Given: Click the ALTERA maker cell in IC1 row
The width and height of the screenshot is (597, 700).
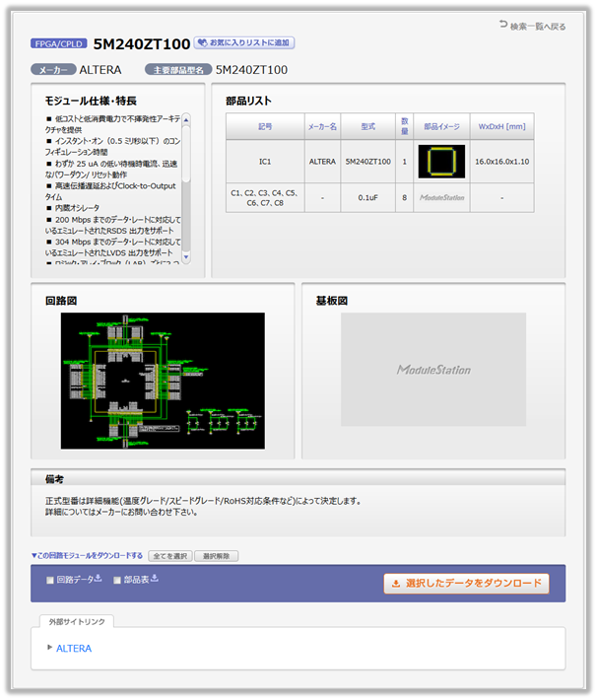Looking at the screenshot, I should tap(322, 162).
